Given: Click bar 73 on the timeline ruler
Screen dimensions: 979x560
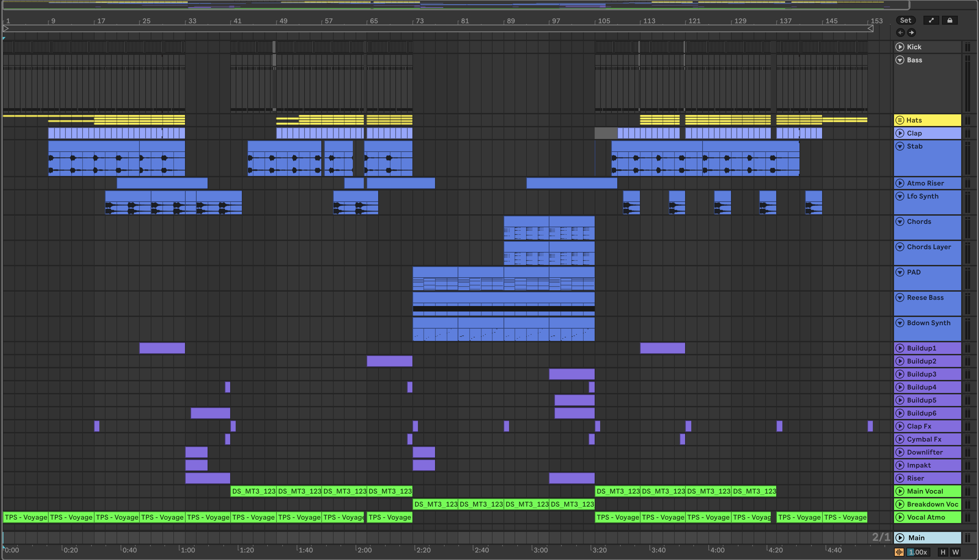Looking at the screenshot, I should click(420, 21).
